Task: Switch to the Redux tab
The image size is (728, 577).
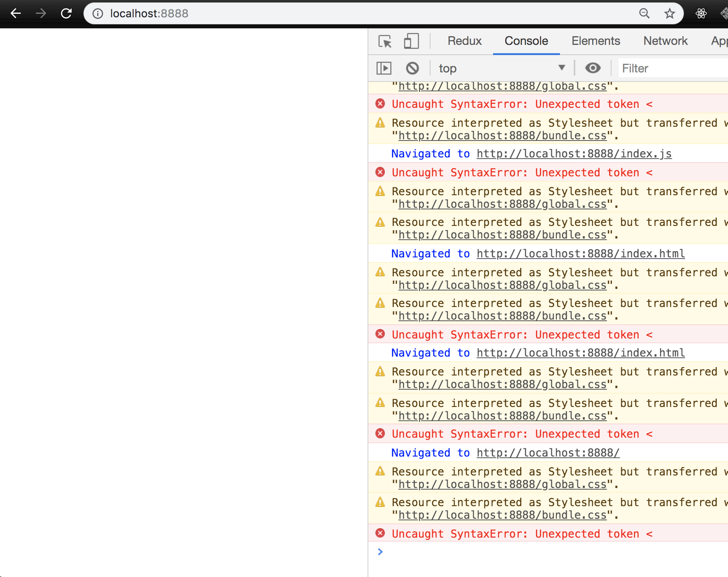Action: click(x=464, y=41)
